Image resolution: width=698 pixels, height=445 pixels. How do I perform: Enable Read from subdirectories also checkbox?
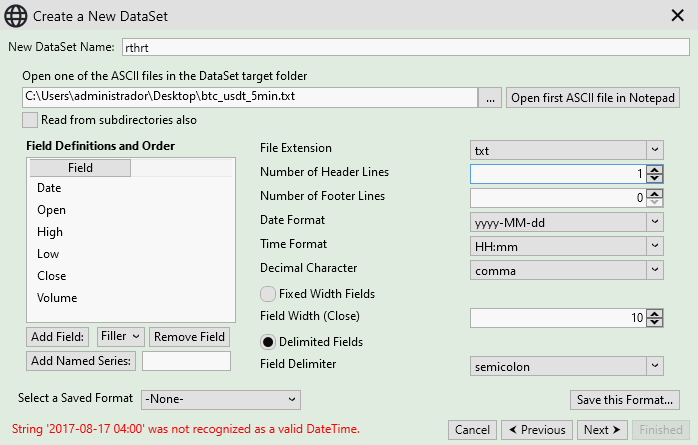pos(30,120)
